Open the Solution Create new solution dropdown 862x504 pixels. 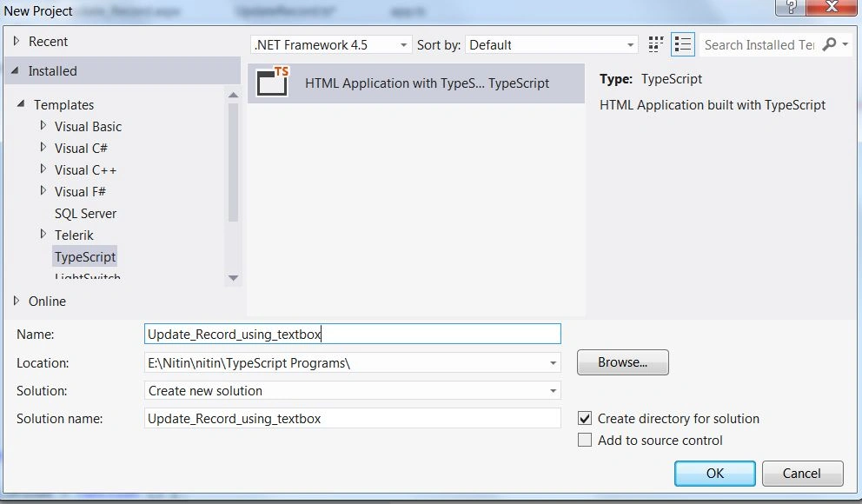pos(553,391)
